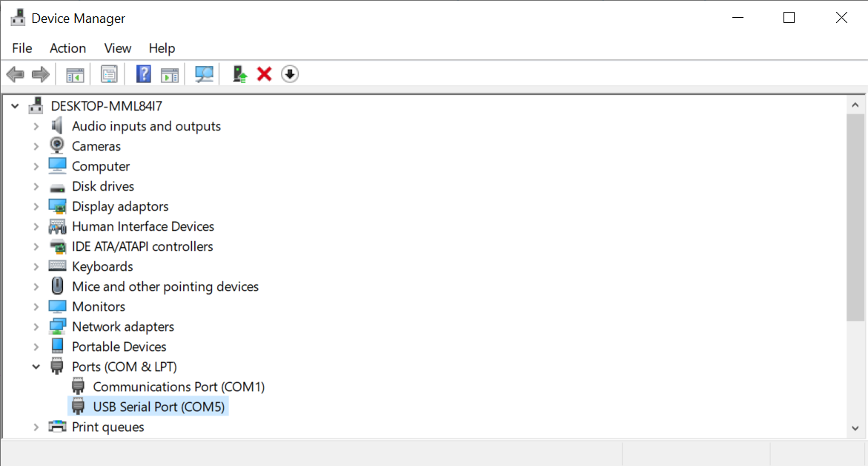This screenshot has height=466, width=868.
Task: Collapse the Ports (COM & LPT) node
Action: (x=36, y=367)
